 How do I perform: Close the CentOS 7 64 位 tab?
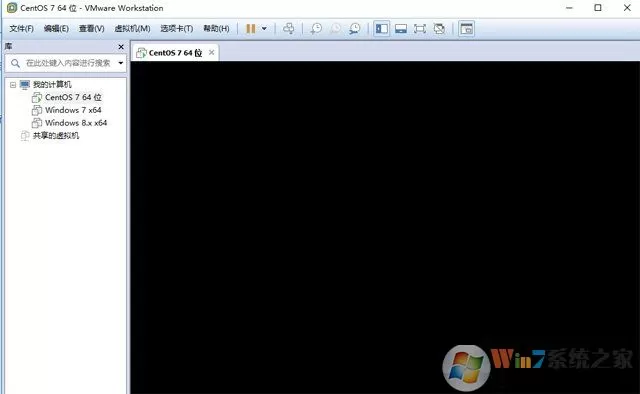[211, 52]
